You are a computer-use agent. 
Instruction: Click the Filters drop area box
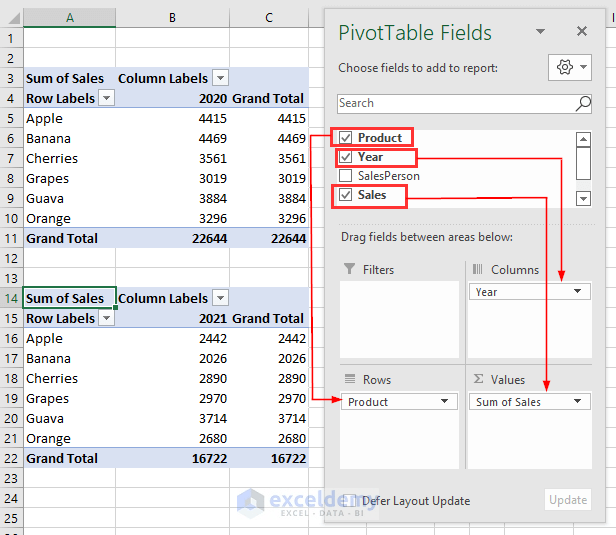click(399, 319)
